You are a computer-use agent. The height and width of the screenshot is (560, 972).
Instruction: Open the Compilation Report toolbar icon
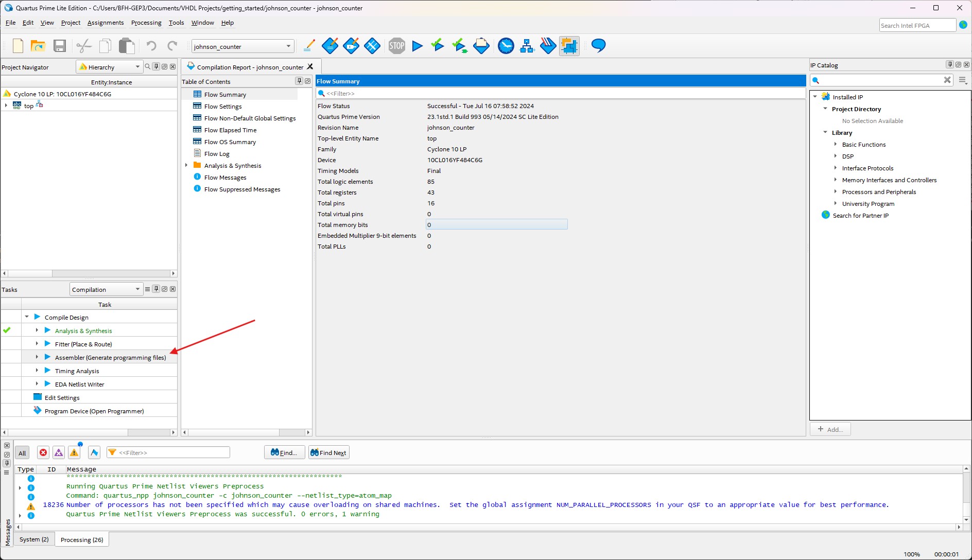(x=481, y=46)
